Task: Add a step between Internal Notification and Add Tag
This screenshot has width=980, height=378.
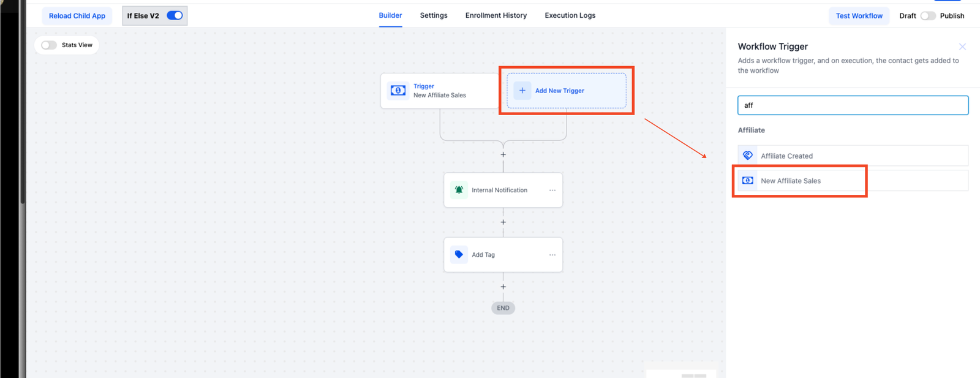Action: coord(503,222)
